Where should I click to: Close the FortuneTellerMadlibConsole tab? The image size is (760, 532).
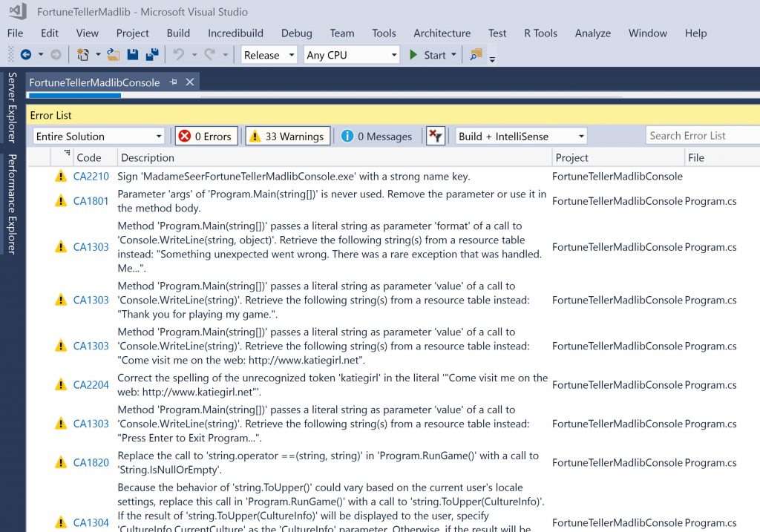pyautogui.click(x=190, y=82)
